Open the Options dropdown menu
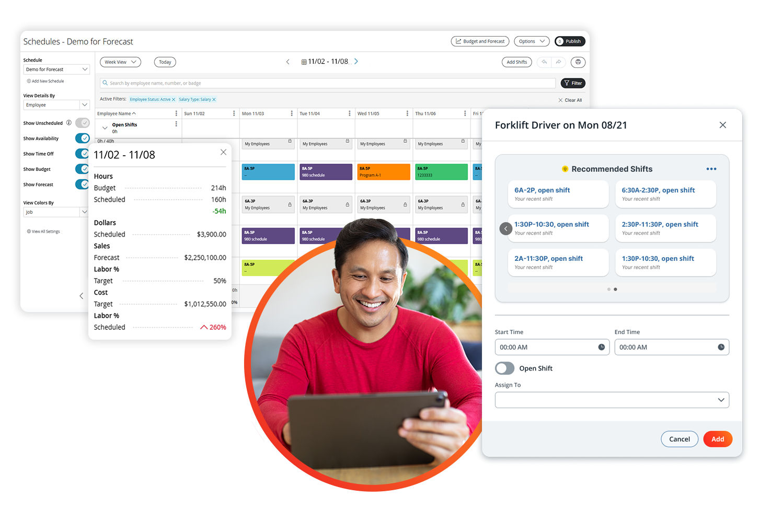 coord(532,41)
